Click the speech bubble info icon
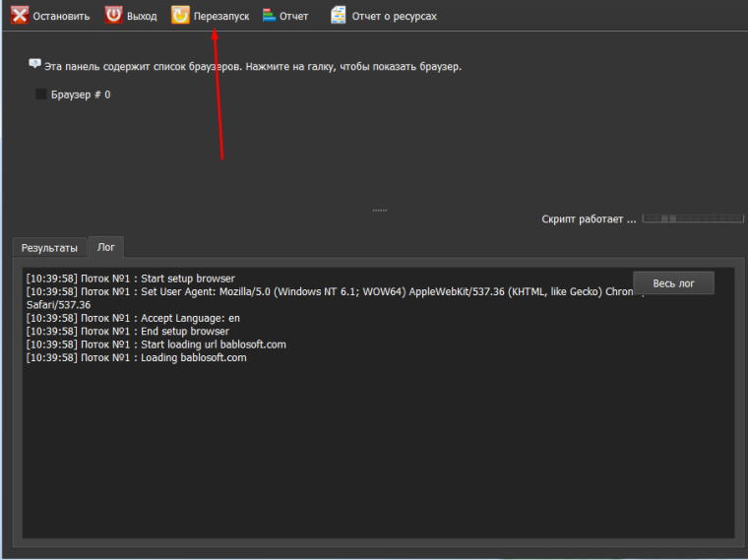The image size is (748, 560). (34, 64)
